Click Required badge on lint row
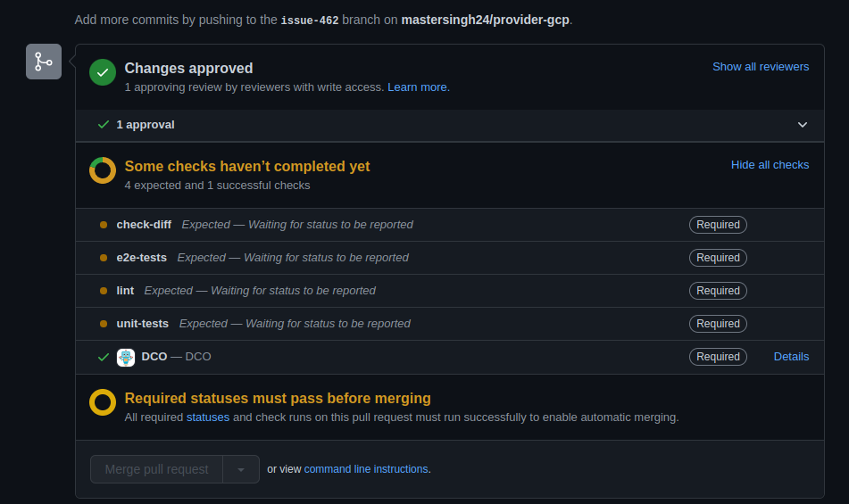 coord(718,291)
